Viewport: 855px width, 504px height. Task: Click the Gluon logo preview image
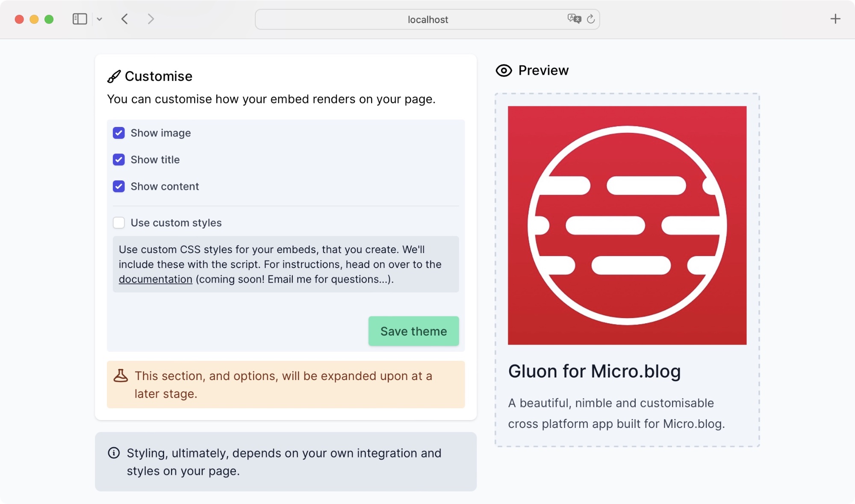tap(627, 225)
